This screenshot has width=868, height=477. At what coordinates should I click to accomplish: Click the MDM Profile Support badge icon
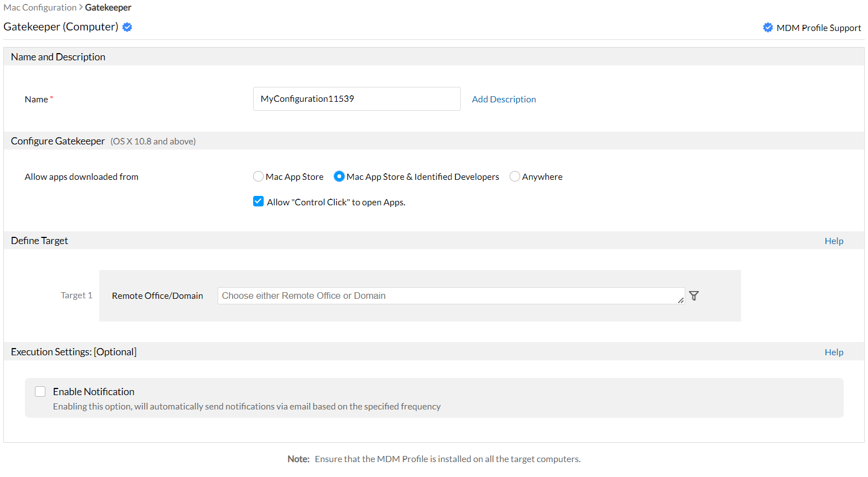click(x=768, y=28)
